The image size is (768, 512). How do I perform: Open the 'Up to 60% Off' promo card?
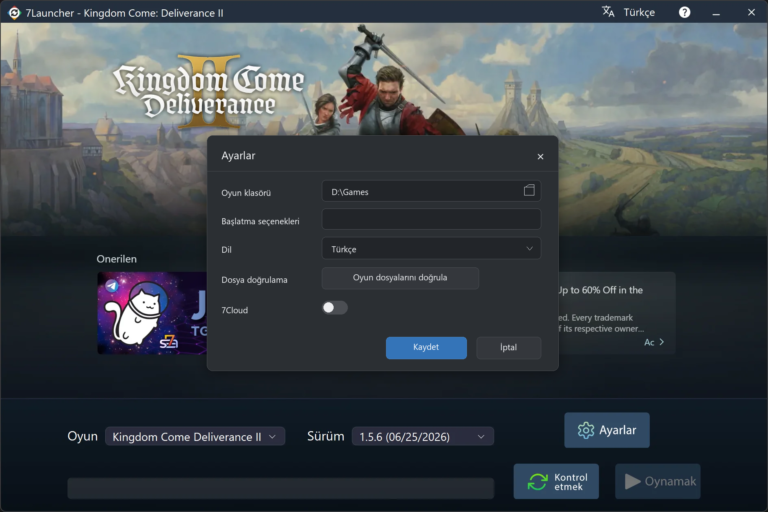(617, 313)
